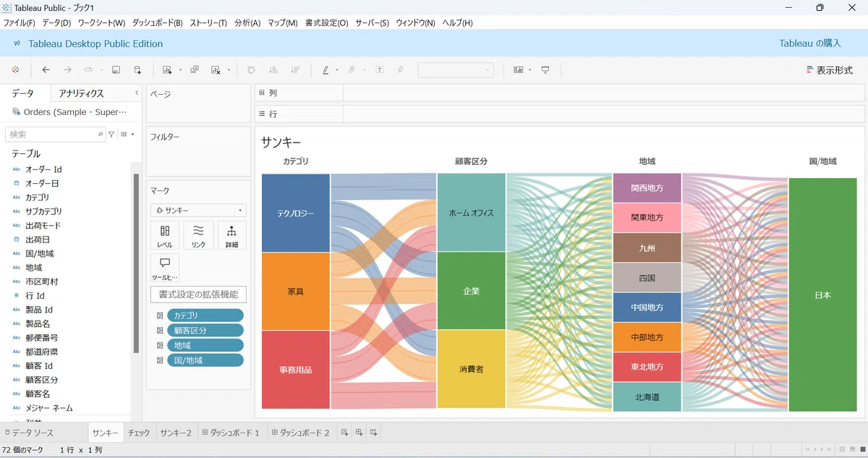Open the clear sheet dropdown arrow
The width and height of the screenshot is (868, 458).
coord(229,71)
